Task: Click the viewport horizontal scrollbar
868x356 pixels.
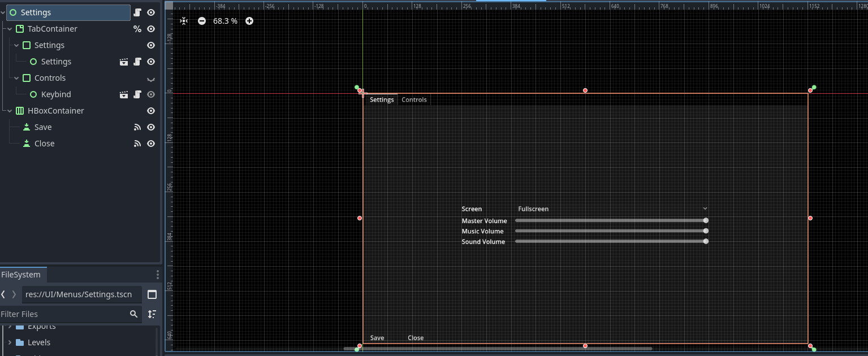Action: [x=498, y=349]
